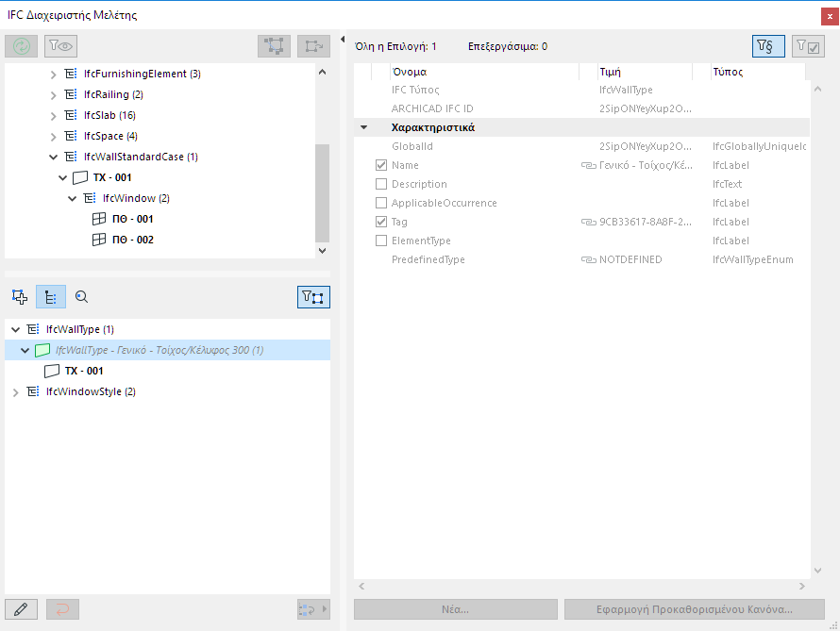Click the upper tree scroll-down arrow
The image size is (840, 631).
(322, 251)
